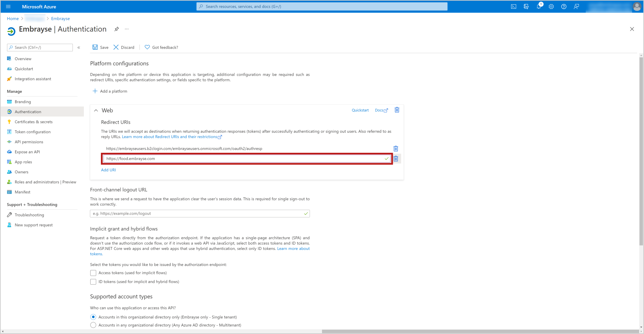Screen dimensions: 644x334
Task: Open Learn more about Redirect URIs link
Action: [172, 137]
